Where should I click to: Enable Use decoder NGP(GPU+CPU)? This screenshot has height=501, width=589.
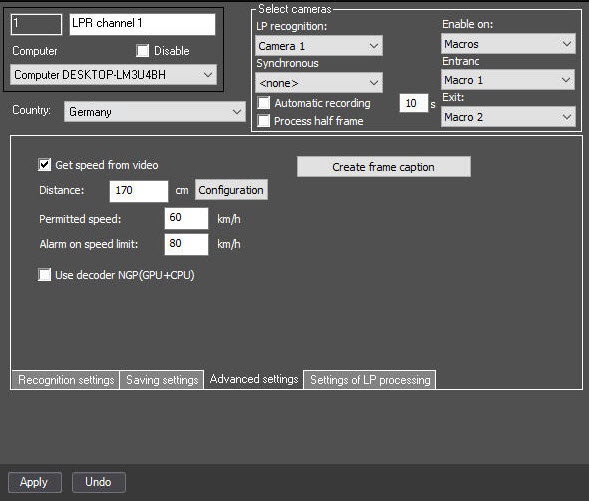point(44,275)
